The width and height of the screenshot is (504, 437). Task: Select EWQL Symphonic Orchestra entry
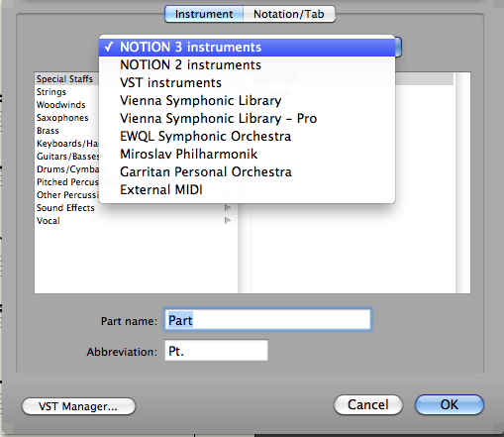point(247,137)
